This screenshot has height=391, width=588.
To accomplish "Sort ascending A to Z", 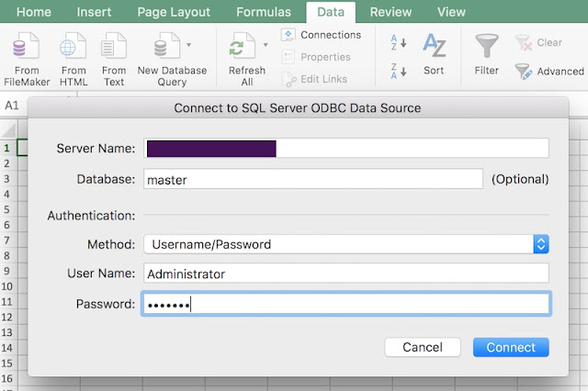I will pos(398,42).
